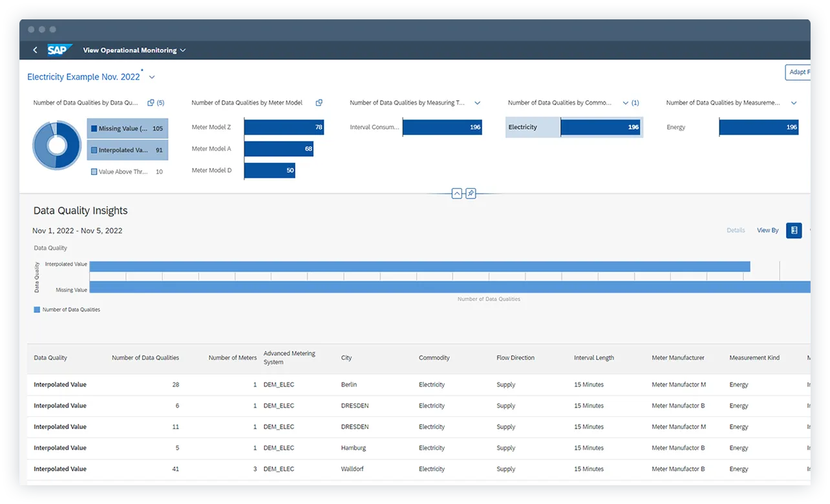
Task: Collapse the header filter cards using the chevron icon
Action: click(457, 193)
